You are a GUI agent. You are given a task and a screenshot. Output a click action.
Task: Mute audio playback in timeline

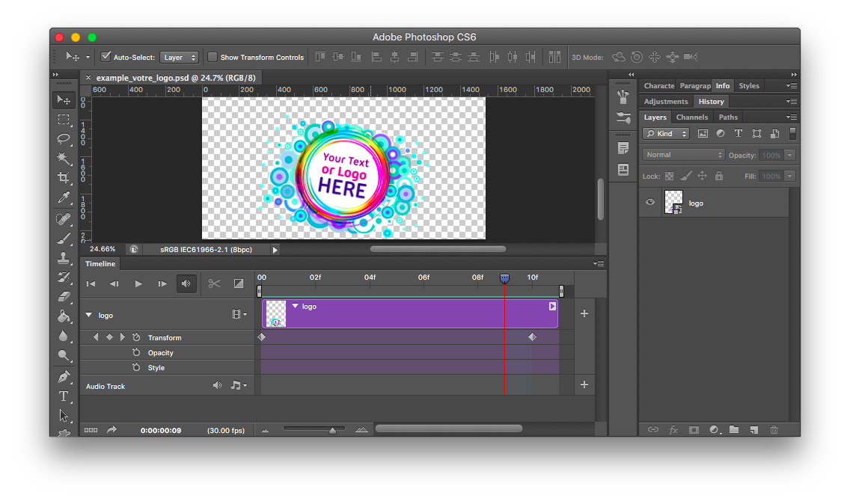coord(186,283)
